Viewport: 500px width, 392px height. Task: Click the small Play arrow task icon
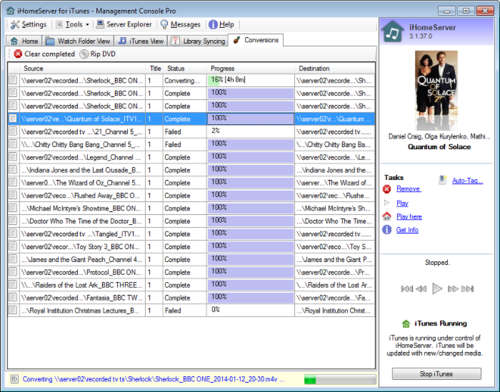coord(387,203)
